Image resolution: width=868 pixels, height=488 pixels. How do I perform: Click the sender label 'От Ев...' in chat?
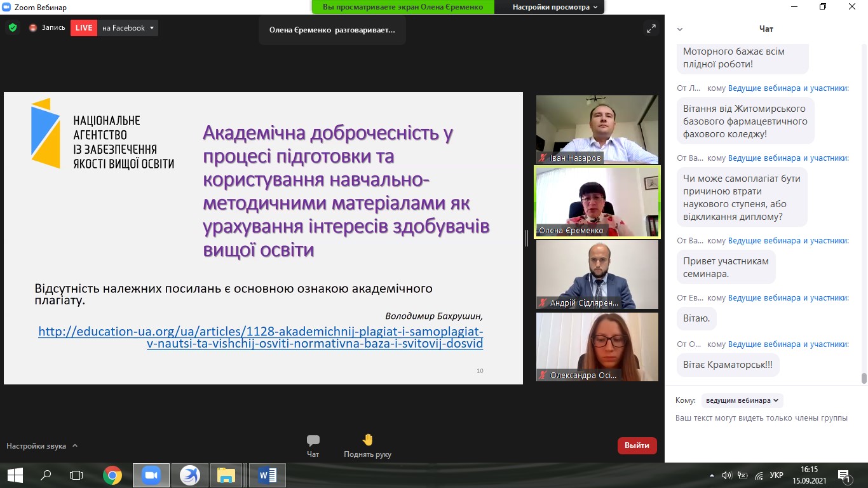[x=690, y=298]
